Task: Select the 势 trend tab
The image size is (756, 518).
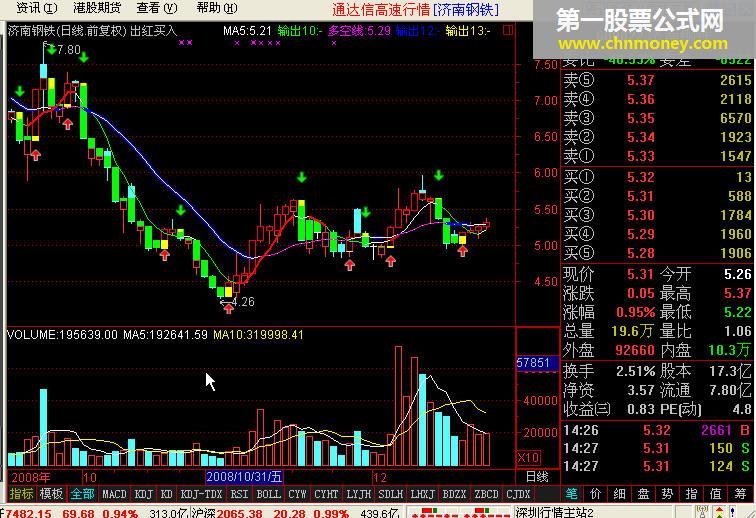Action: (x=668, y=494)
